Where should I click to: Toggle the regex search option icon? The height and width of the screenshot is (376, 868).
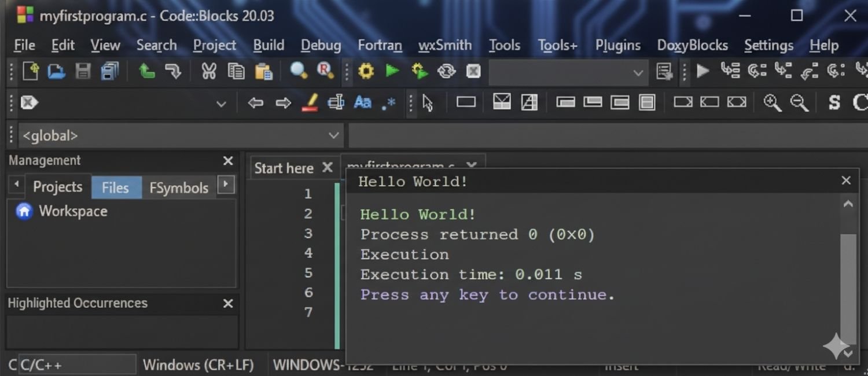coord(389,104)
